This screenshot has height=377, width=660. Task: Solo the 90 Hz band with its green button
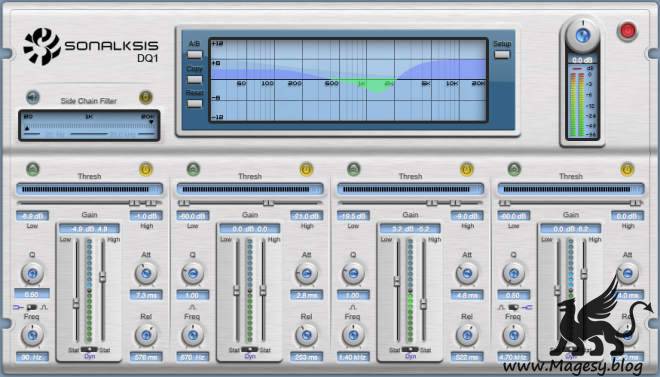click(33, 169)
